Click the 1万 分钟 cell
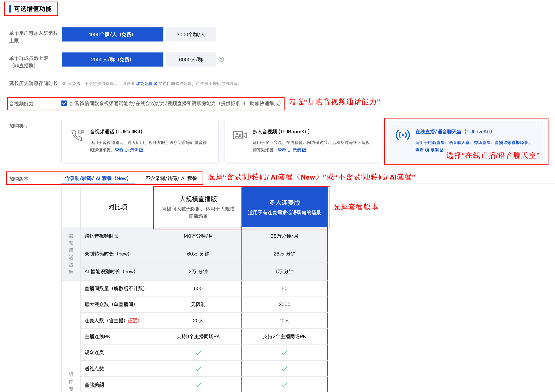The width and height of the screenshot is (555, 392). coord(285,272)
